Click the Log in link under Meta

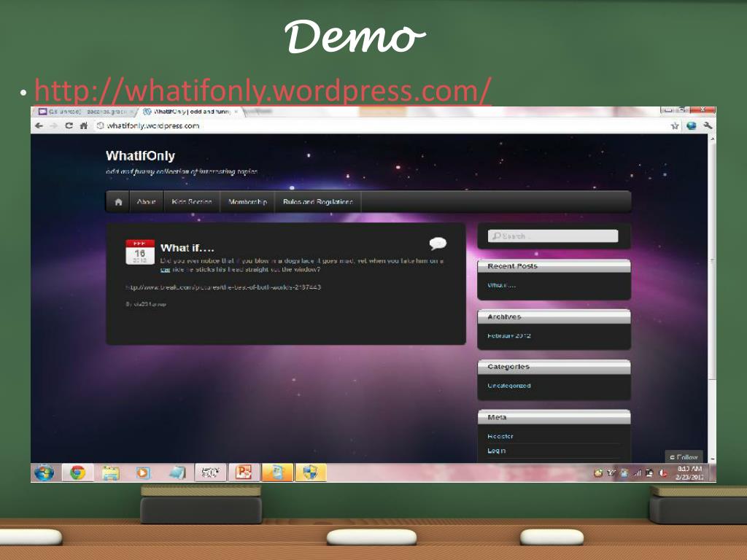point(496,451)
